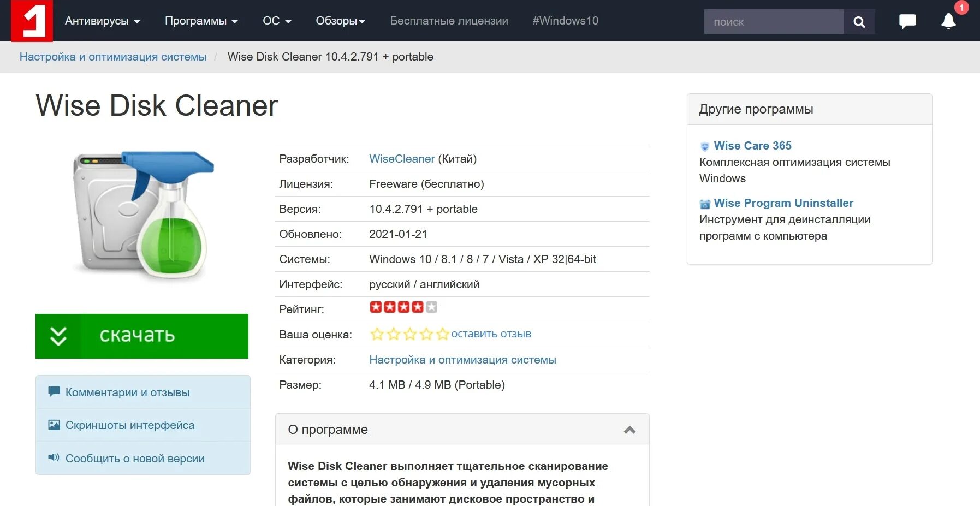Focus the поиск search field
Viewport: 980px width, 506px height.
(x=774, y=22)
